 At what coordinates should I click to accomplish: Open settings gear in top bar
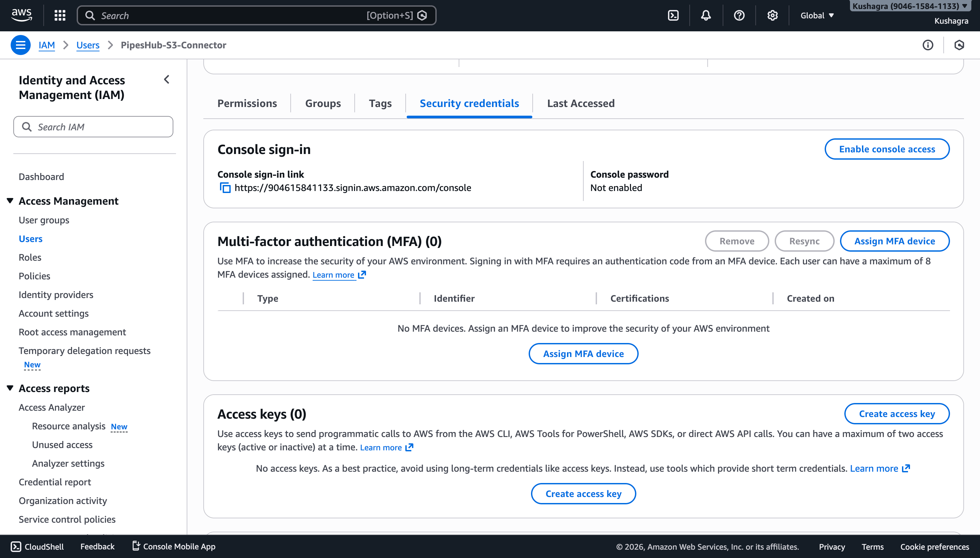click(772, 15)
